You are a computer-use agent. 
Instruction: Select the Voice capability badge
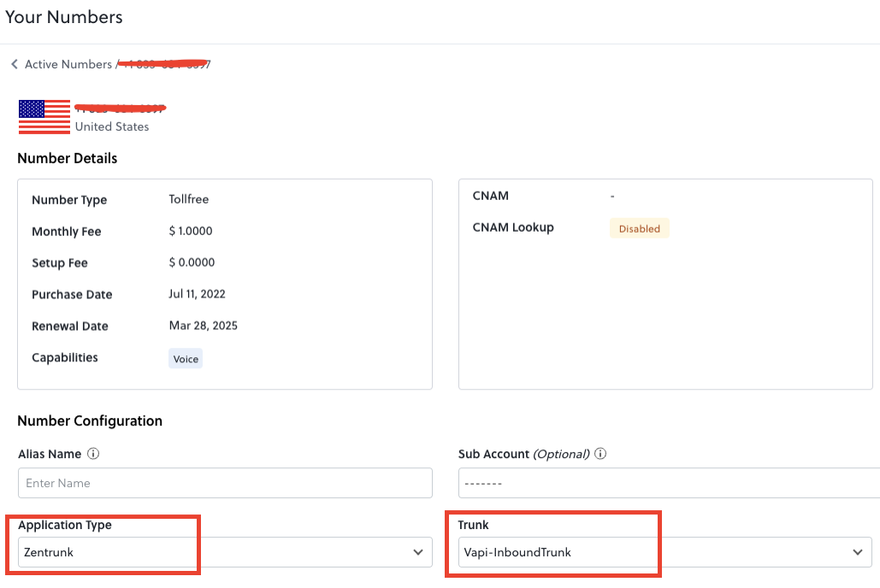coord(186,358)
